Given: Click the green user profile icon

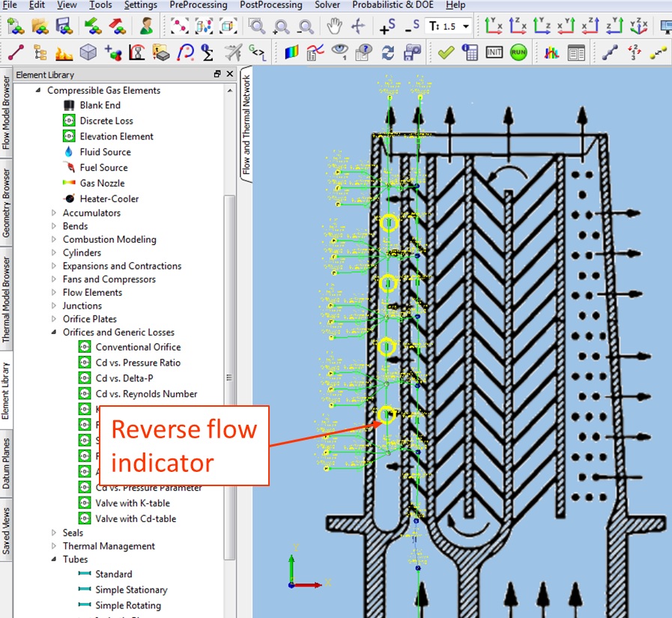Looking at the screenshot, I should [x=147, y=26].
